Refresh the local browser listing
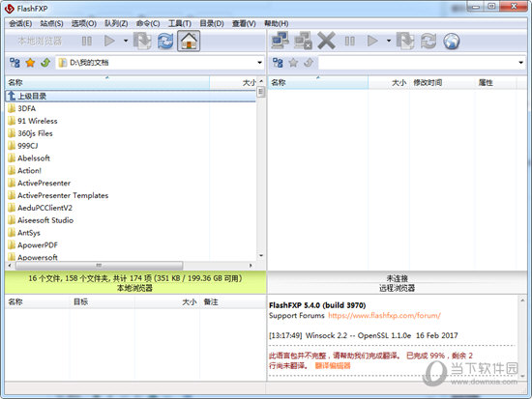This screenshot has width=532, height=399. 165,41
